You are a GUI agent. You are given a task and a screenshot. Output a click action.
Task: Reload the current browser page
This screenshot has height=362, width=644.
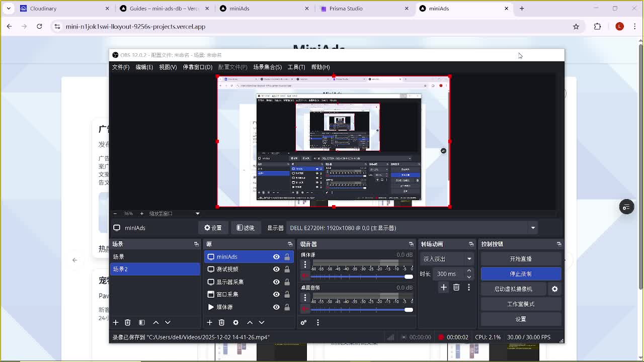click(39, 27)
